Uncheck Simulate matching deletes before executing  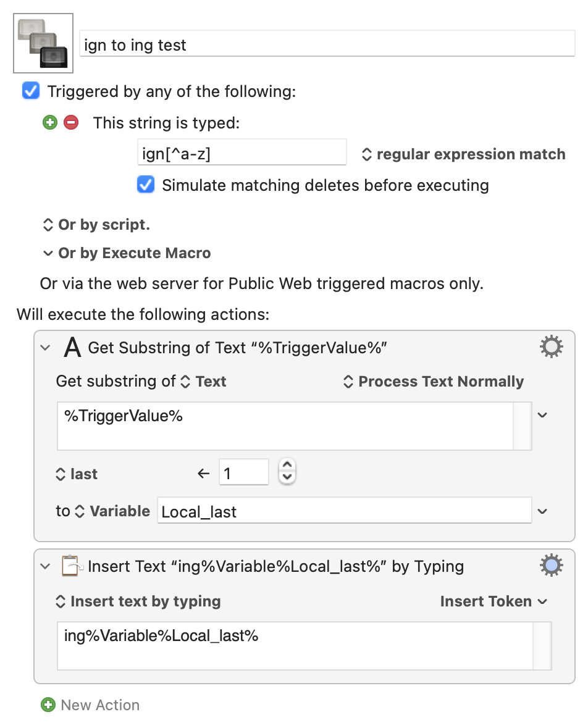coord(146,185)
